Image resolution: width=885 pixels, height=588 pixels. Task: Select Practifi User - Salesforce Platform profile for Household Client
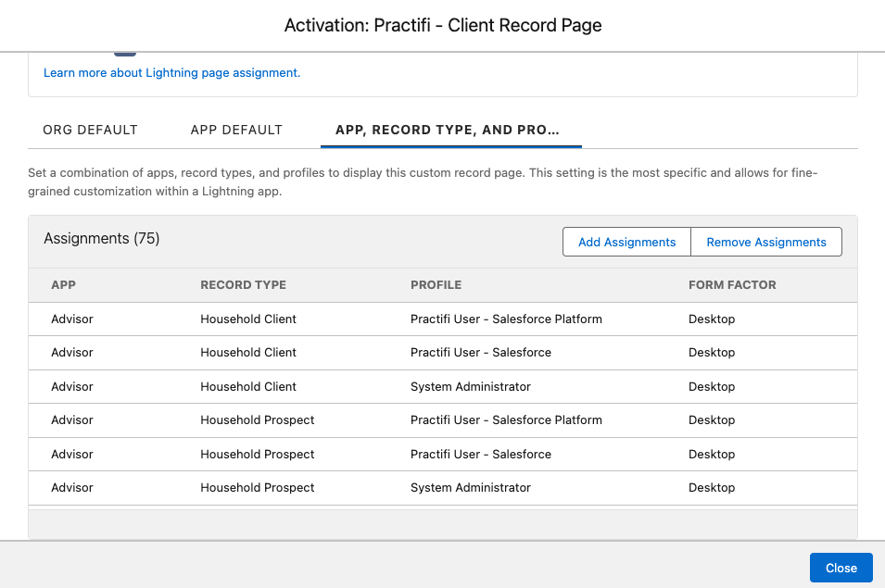click(506, 319)
